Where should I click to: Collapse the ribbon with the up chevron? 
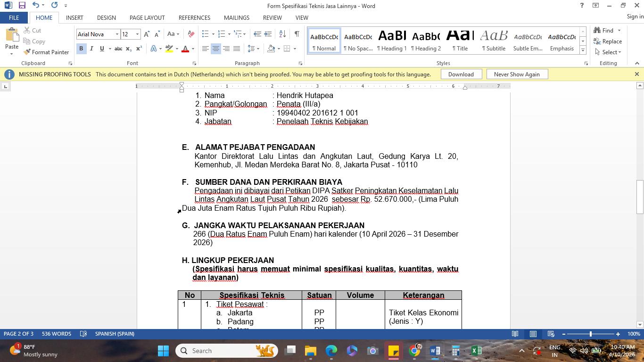(637, 63)
